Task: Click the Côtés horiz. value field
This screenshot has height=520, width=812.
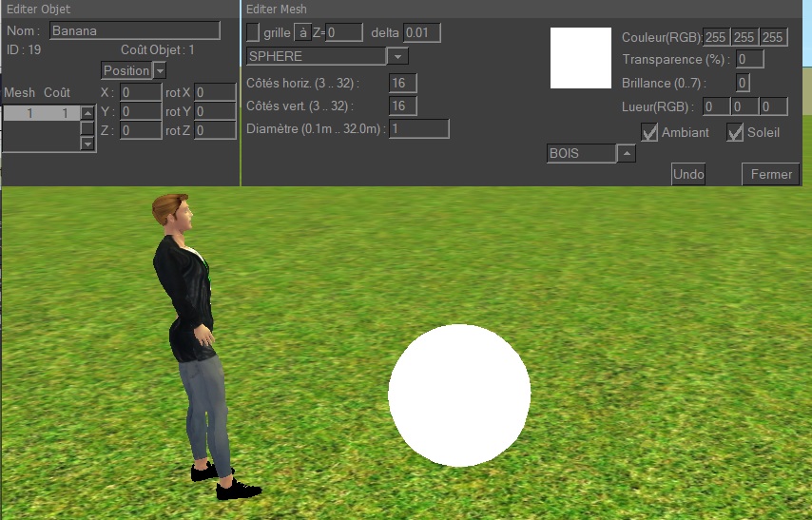Action: [x=403, y=83]
